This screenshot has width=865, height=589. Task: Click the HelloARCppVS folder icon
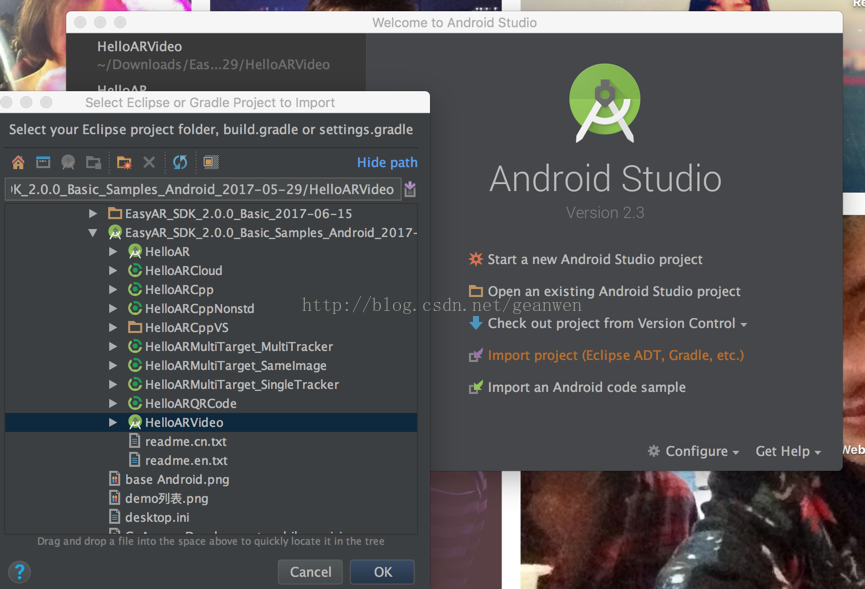coord(135,328)
